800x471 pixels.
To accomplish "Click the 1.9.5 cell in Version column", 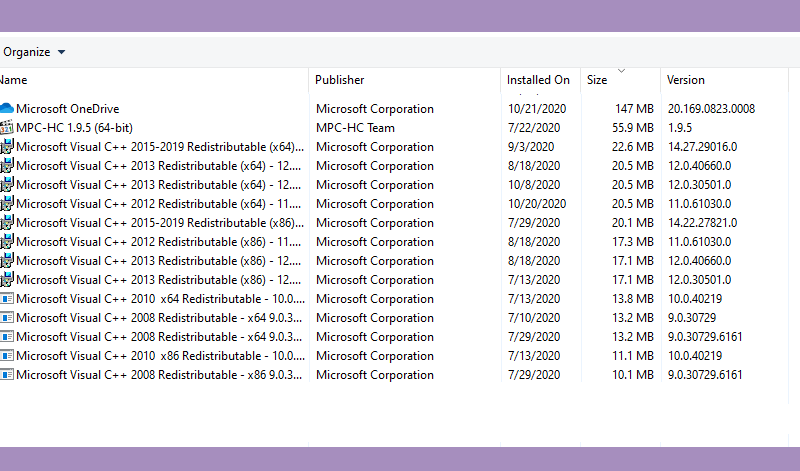I will 680,128.
